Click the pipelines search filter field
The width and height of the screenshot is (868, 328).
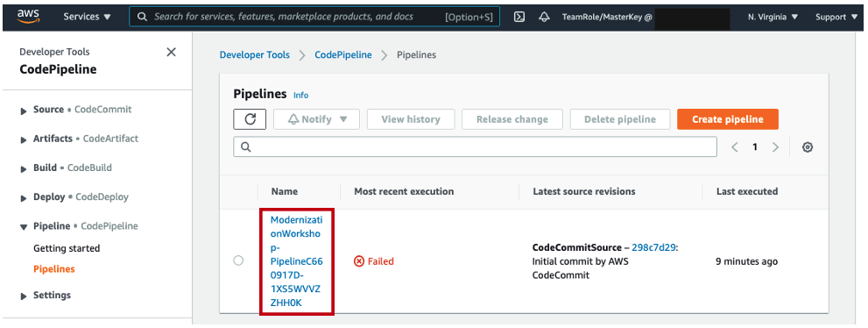click(476, 146)
